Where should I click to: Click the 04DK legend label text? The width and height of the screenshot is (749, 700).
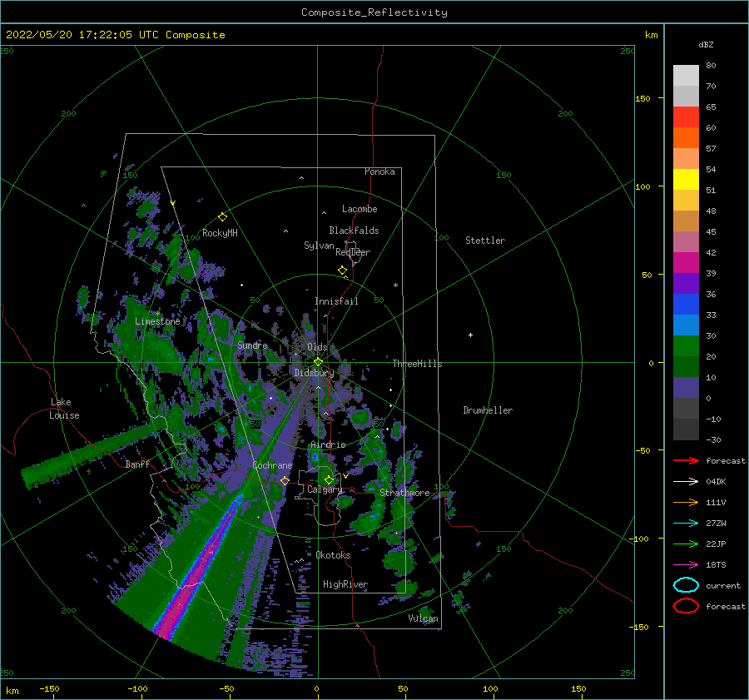[716, 481]
